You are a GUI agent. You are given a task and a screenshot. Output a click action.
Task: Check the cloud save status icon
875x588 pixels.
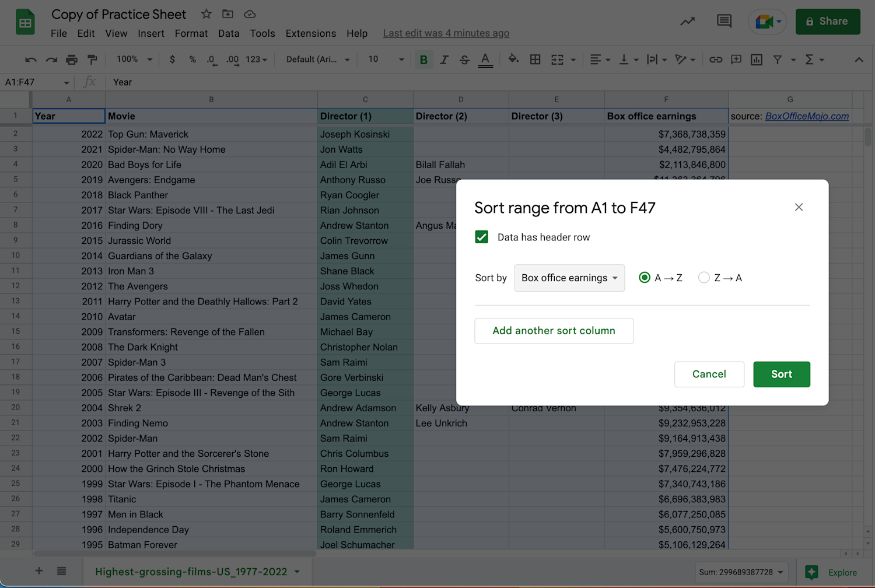(250, 14)
